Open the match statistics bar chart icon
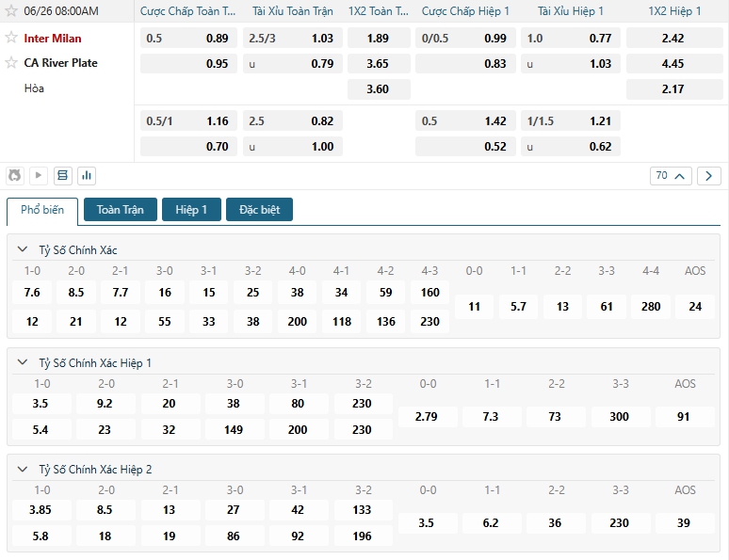This screenshot has height=560, width=729. click(x=88, y=175)
